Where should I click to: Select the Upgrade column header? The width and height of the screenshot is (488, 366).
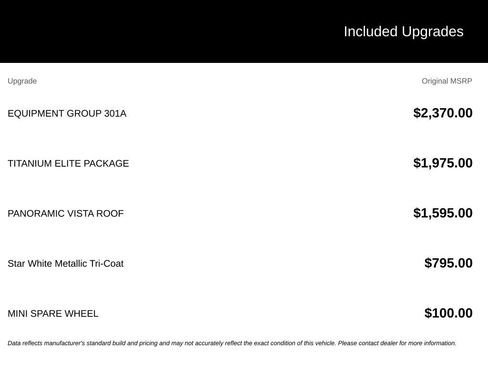coord(22,81)
